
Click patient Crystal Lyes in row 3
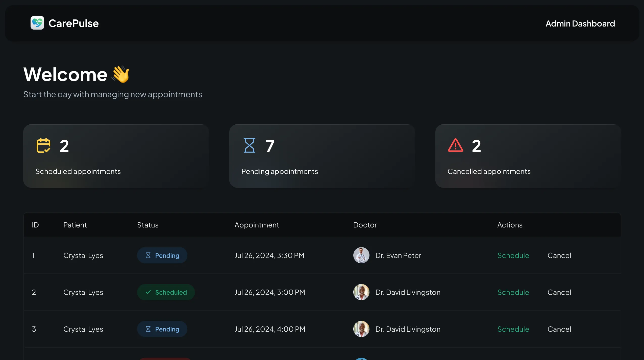click(83, 329)
